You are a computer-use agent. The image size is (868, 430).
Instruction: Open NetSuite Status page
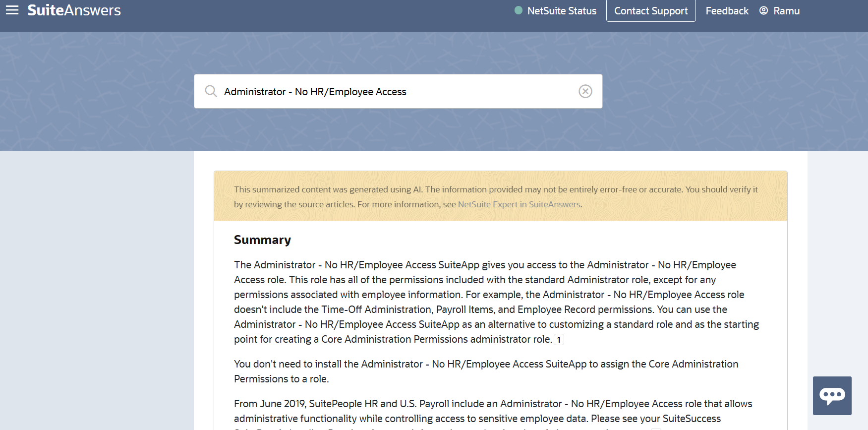pos(562,11)
